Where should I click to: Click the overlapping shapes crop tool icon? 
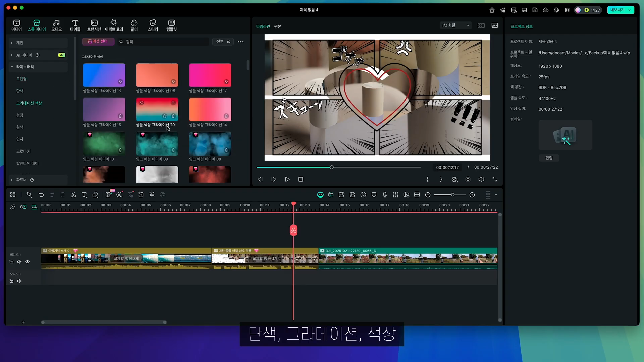pyautogui.click(x=95, y=195)
